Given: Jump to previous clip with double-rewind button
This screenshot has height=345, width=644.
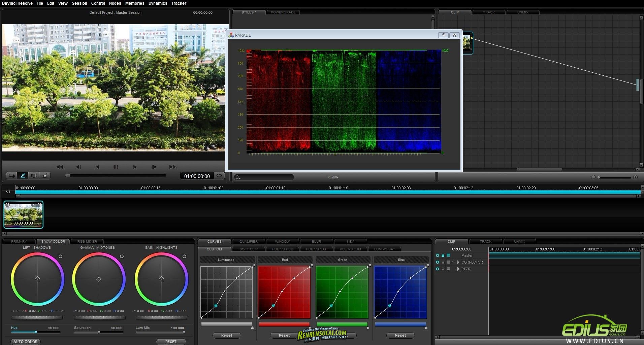Looking at the screenshot, I should 60,167.
